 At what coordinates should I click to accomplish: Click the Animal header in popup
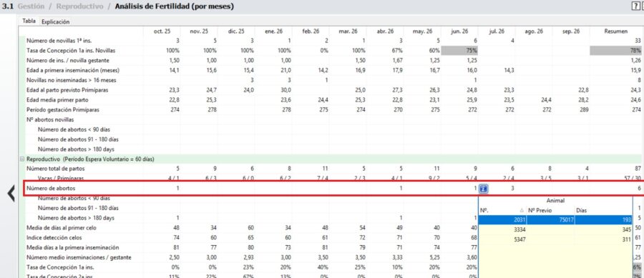point(555,201)
